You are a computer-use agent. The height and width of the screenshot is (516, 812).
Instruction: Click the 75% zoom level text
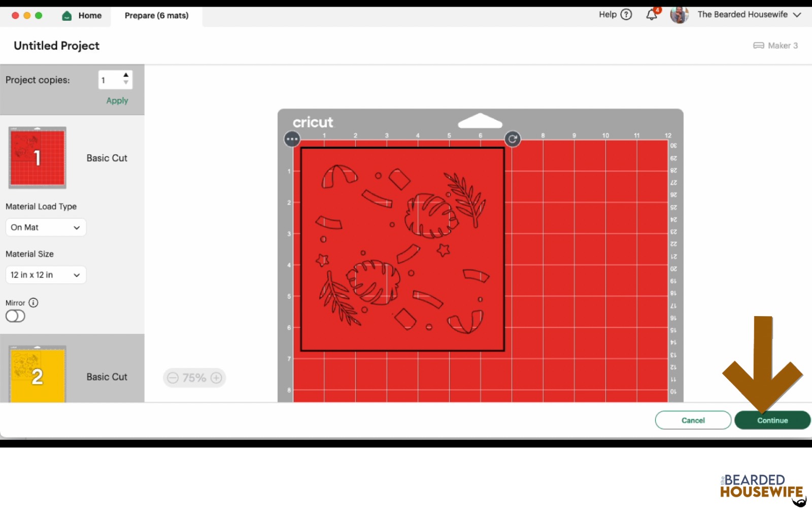[x=194, y=378]
